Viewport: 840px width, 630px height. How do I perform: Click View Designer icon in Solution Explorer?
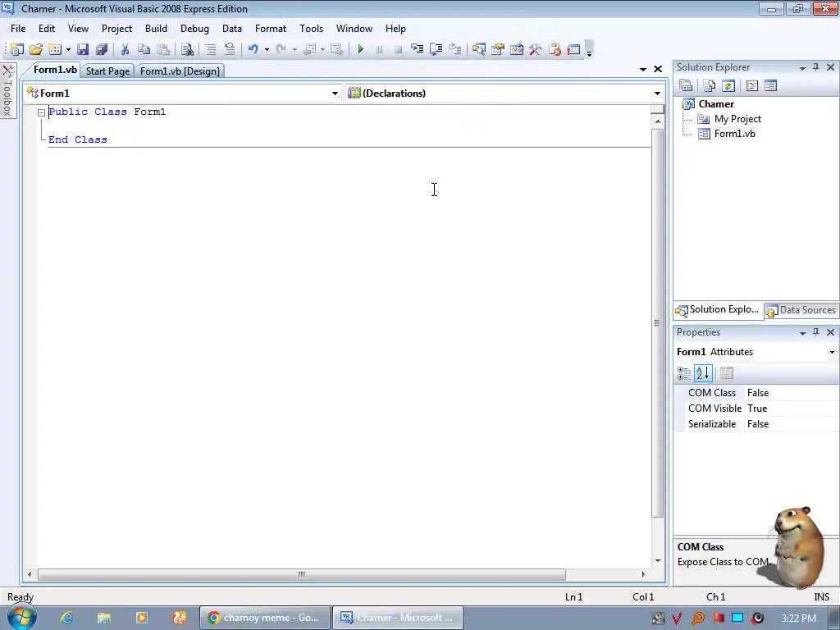tap(770, 85)
